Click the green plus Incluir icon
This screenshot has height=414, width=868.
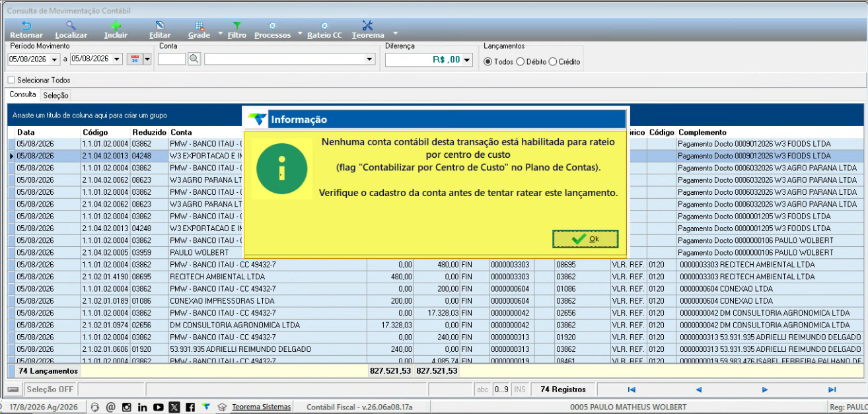(116, 26)
